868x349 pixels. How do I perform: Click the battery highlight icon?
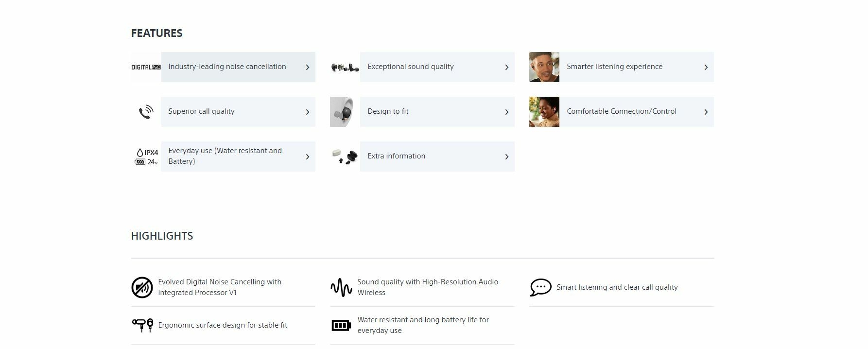[x=341, y=325]
